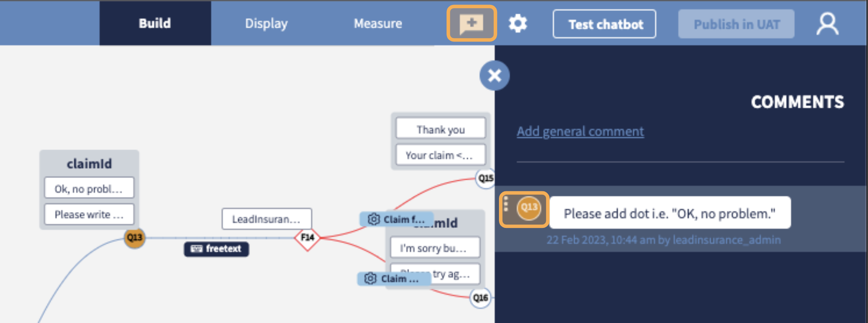Viewport: 868px width, 323px height.
Task: Select the orange Q13 node on canvas
Action: point(134,238)
